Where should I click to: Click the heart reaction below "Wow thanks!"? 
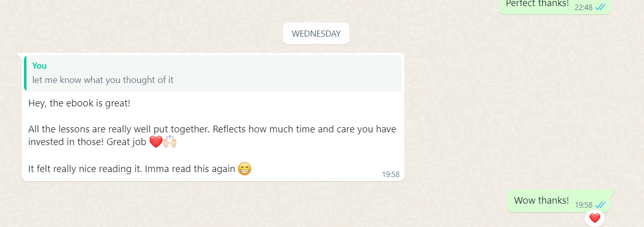594,218
